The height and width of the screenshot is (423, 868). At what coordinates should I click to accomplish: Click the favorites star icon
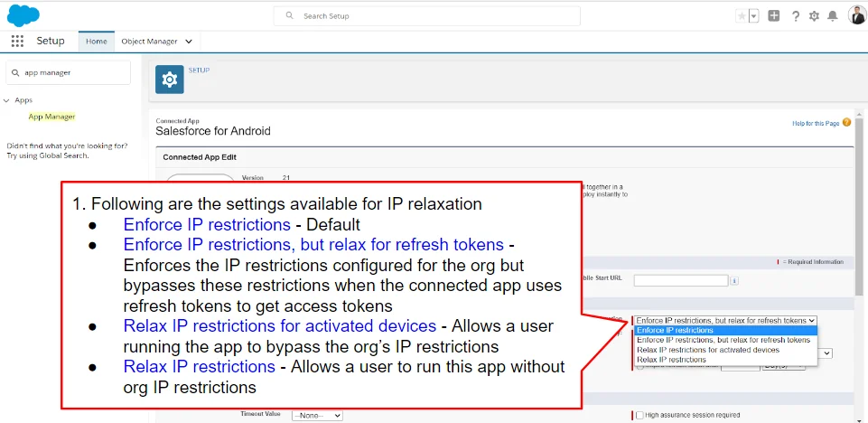[742, 16]
